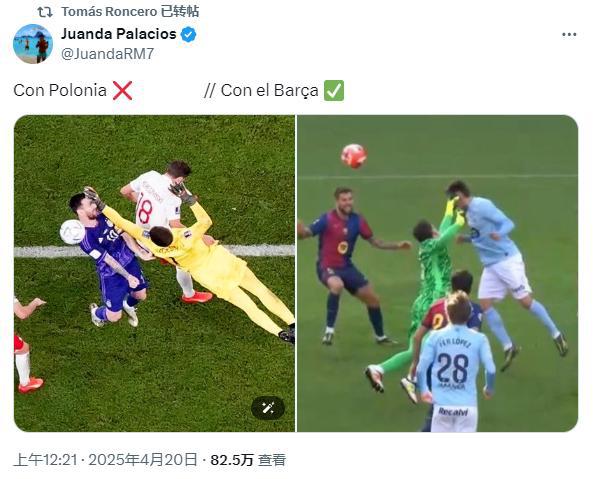595x479 pixels.
Task: Click the magic wand edit-image icon
Action: pos(268,408)
